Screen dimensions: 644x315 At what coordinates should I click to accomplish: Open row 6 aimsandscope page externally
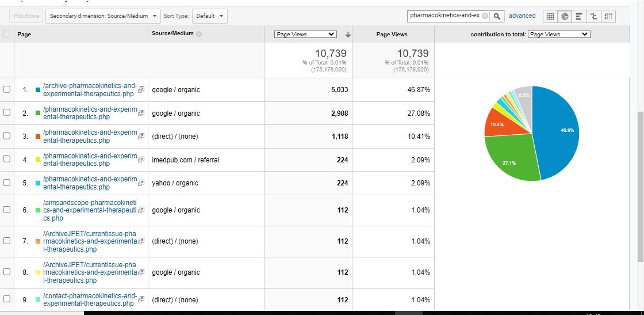click(141, 210)
